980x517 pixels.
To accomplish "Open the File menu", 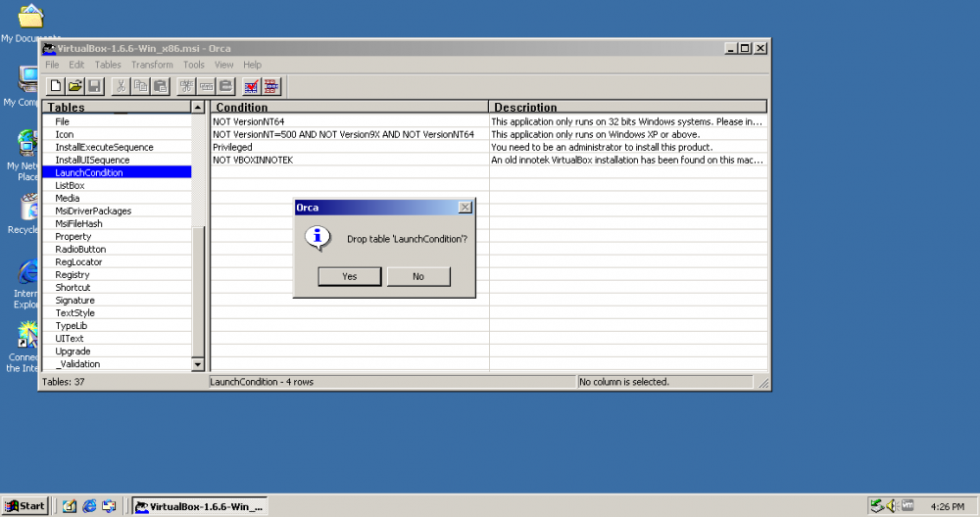I will pos(52,65).
